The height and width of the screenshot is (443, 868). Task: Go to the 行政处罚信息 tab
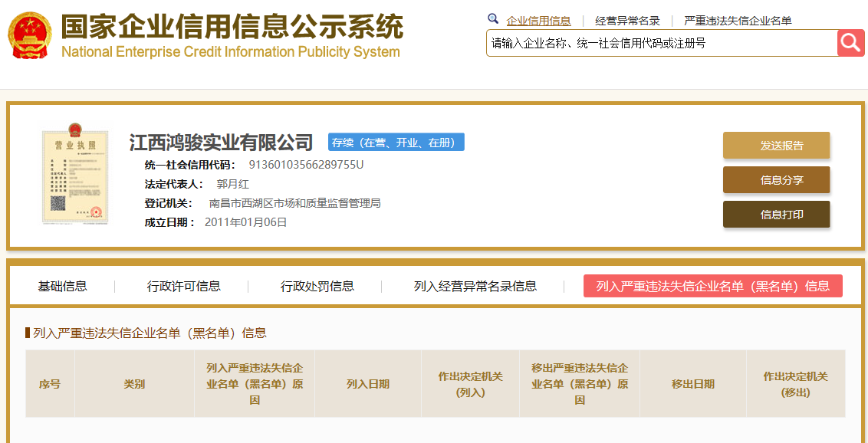click(x=317, y=286)
